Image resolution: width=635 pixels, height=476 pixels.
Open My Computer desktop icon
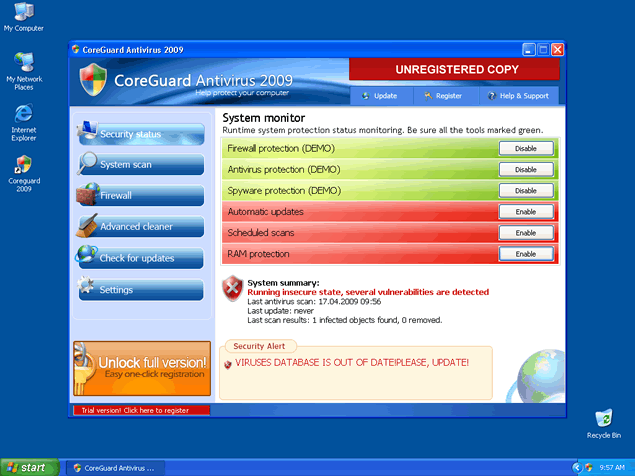(23, 13)
